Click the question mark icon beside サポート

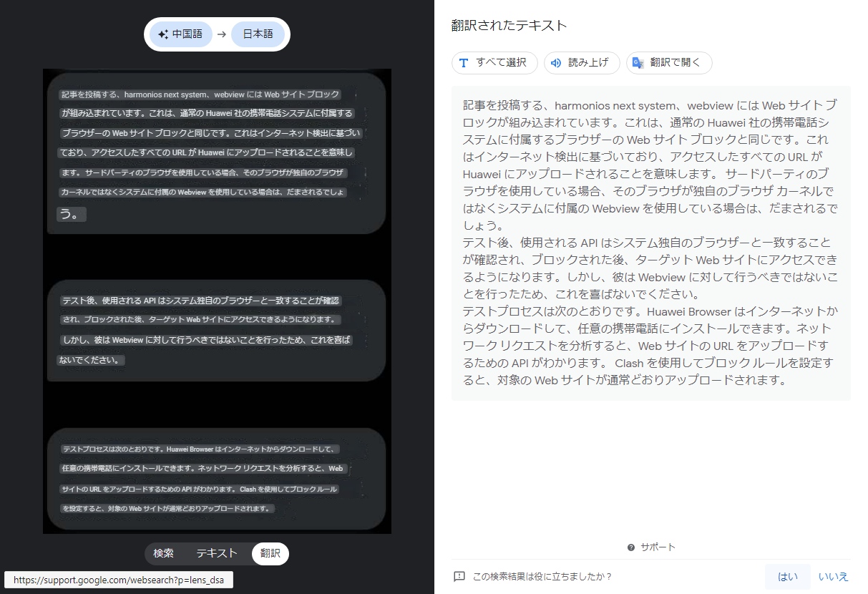click(x=631, y=547)
